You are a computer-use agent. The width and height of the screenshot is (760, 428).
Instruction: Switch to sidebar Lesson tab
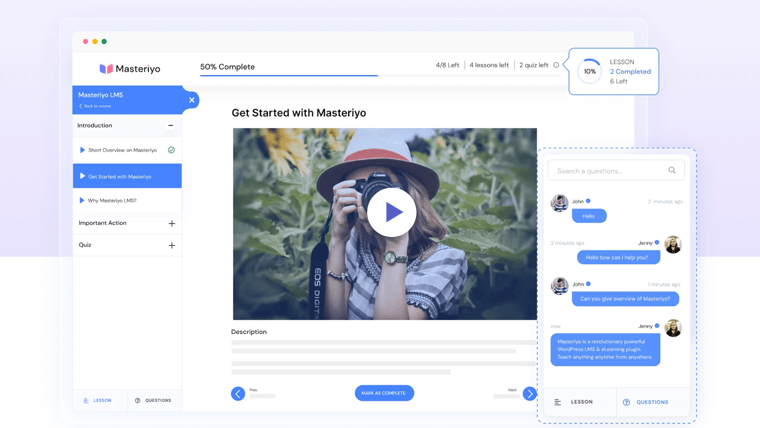100,400
